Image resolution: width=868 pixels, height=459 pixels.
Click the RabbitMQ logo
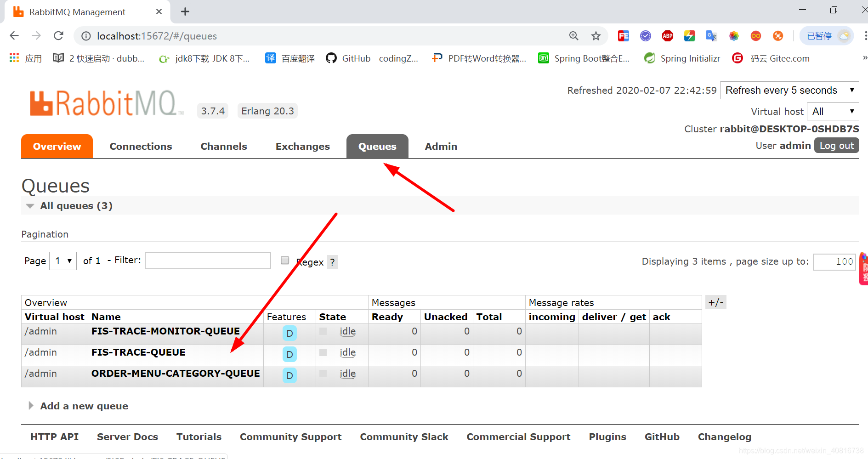pos(106,103)
